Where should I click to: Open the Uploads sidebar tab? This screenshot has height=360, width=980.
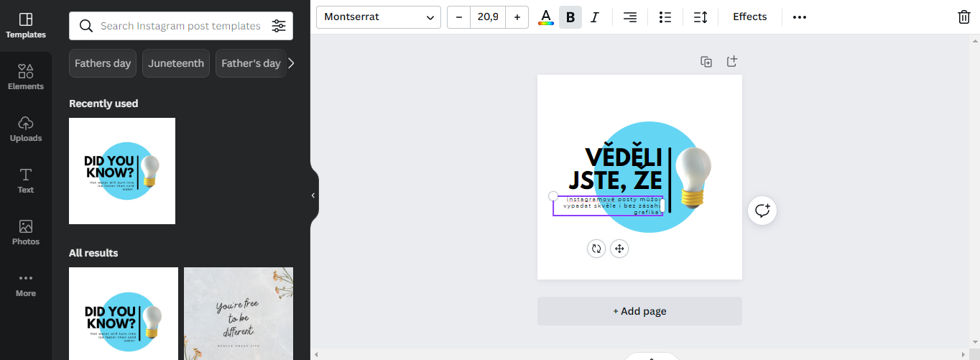[x=26, y=129]
